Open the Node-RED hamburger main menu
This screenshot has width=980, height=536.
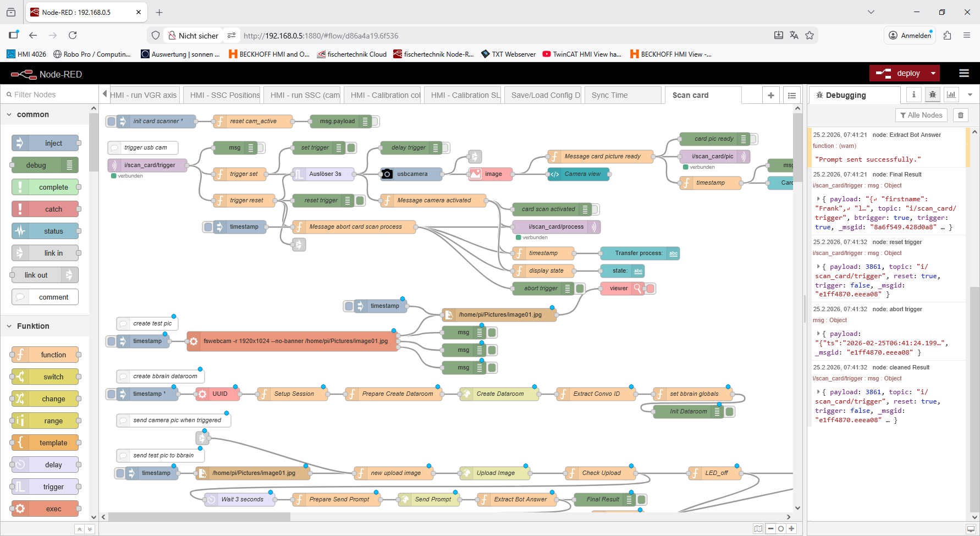(964, 73)
